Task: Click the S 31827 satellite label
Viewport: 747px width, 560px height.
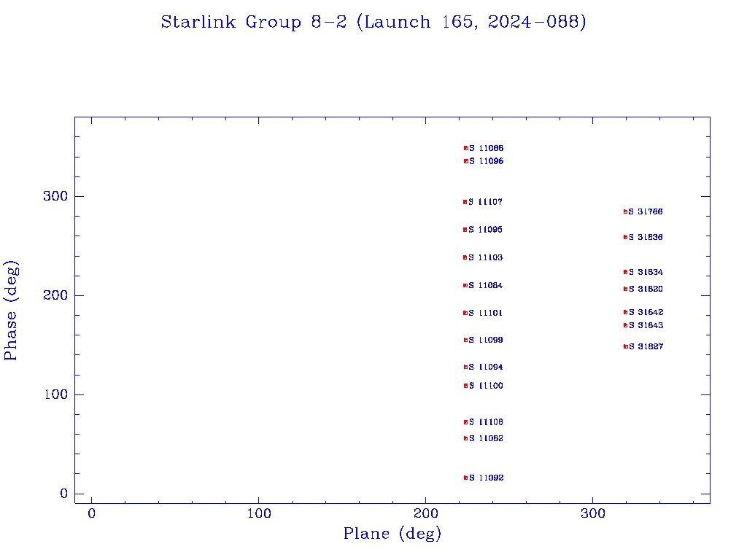Action: coord(646,346)
